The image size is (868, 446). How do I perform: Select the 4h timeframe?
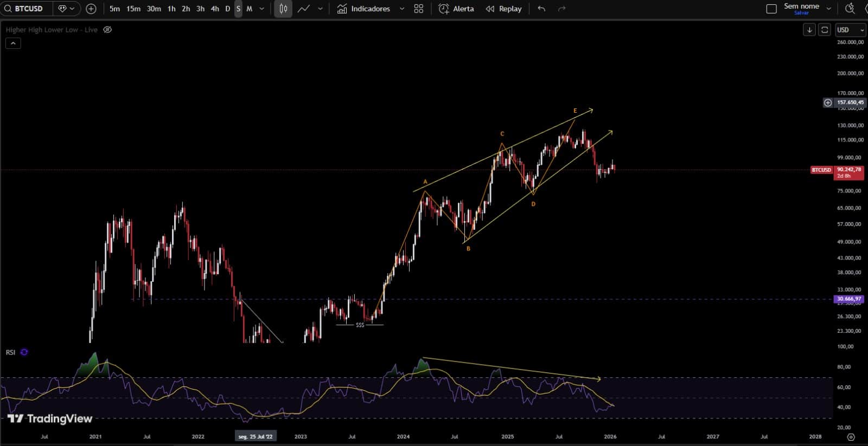coord(215,9)
